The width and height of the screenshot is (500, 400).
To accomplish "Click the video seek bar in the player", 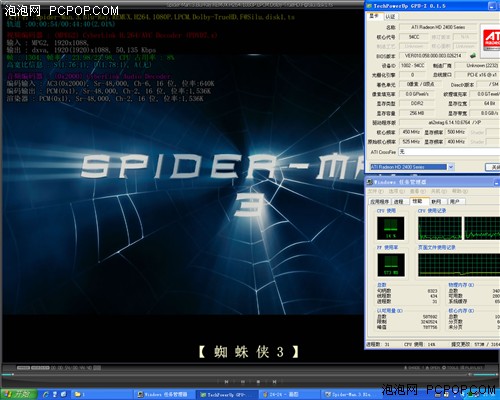I will pos(233,374).
